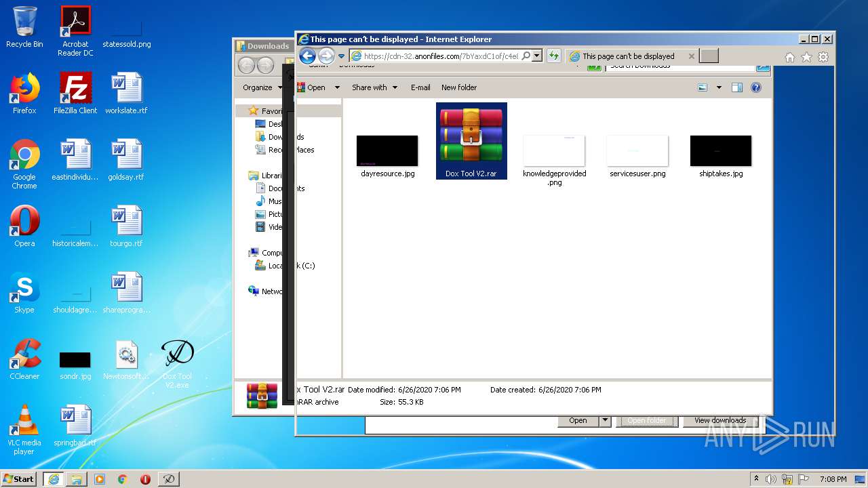Open IE Favorites star icon
The height and width of the screenshot is (488, 868).
[806, 58]
